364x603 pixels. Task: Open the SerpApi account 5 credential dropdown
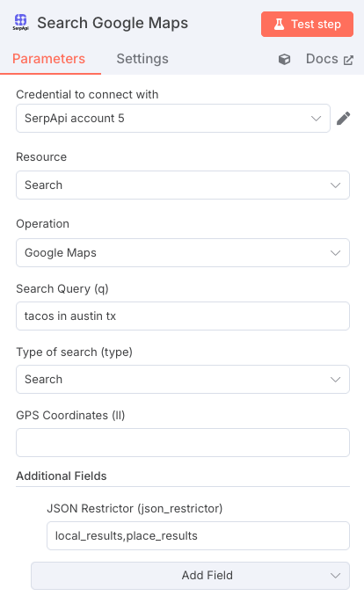(172, 118)
